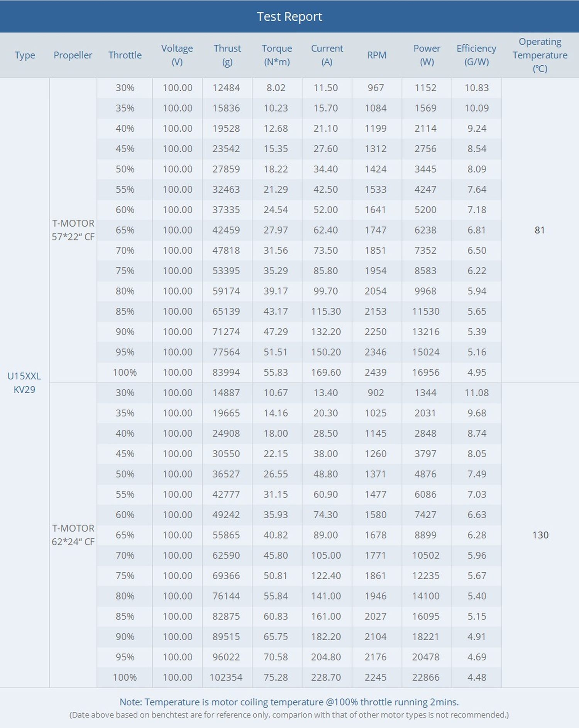The image size is (579, 728).
Task: Click the U15XXL KV29 type cell
Action: (24, 383)
